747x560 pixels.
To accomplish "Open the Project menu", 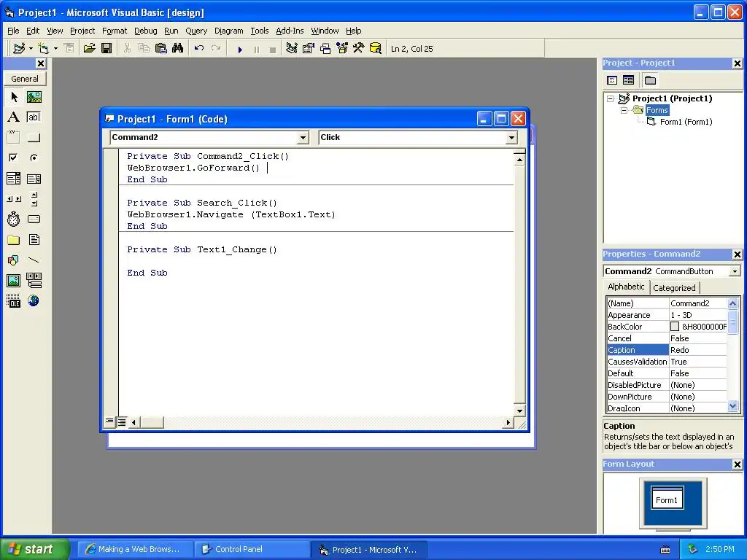I will tap(82, 31).
